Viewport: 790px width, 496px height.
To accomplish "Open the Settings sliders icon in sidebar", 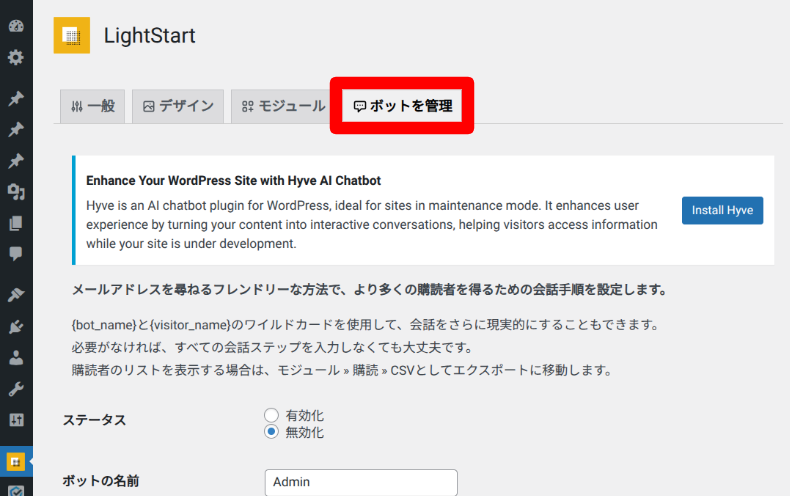I will (16, 420).
